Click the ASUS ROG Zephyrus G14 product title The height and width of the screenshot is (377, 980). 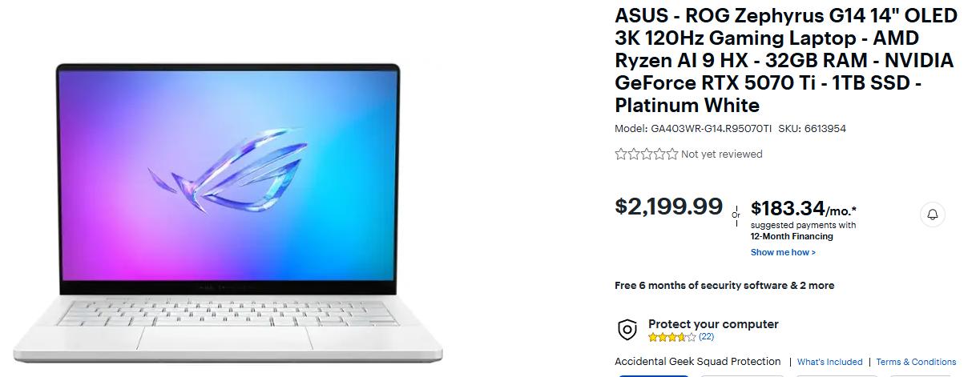[x=785, y=61]
